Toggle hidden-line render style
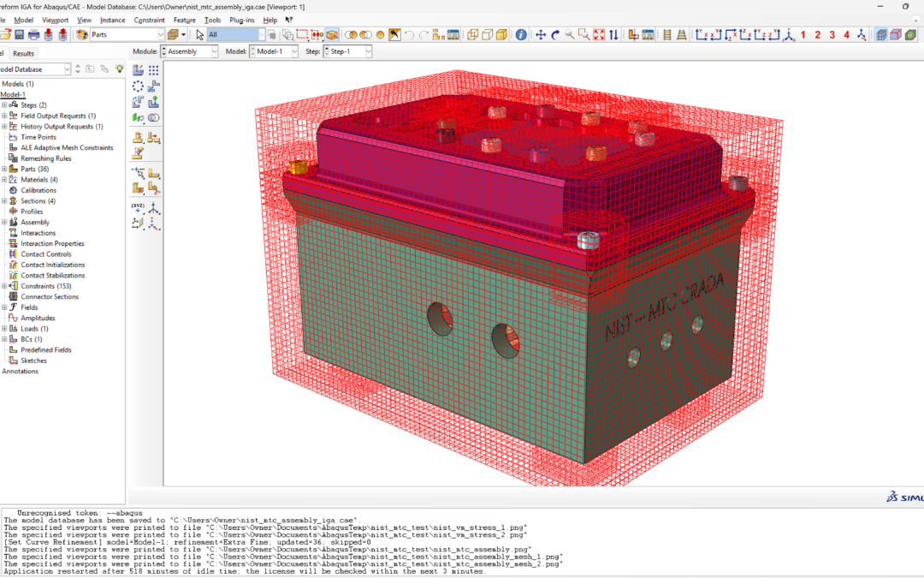The width and height of the screenshot is (924, 578). click(x=488, y=35)
